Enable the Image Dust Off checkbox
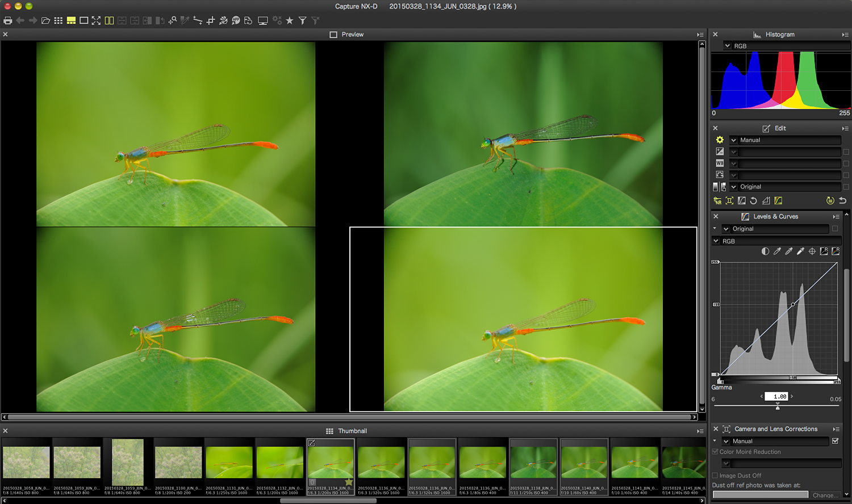 coord(715,476)
